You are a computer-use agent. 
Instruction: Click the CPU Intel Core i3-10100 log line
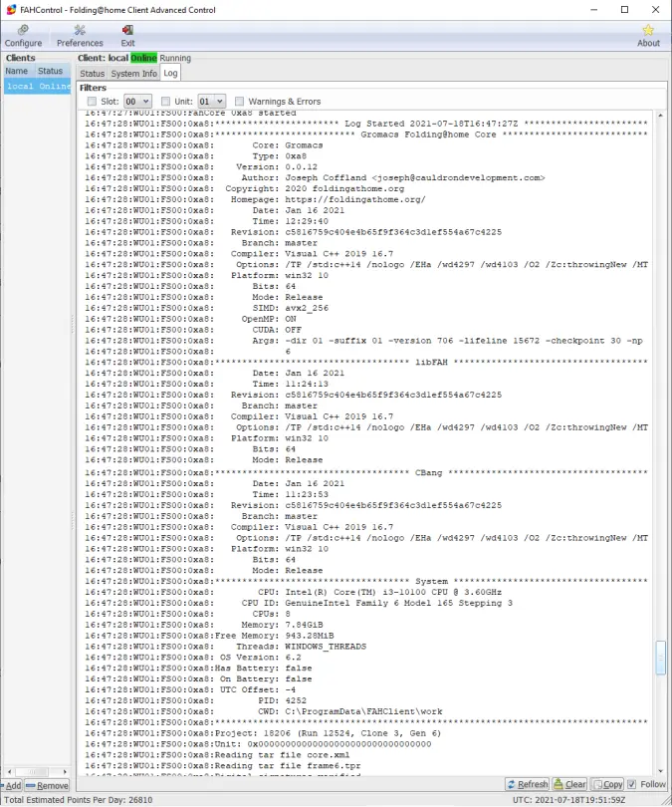tap(293, 592)
